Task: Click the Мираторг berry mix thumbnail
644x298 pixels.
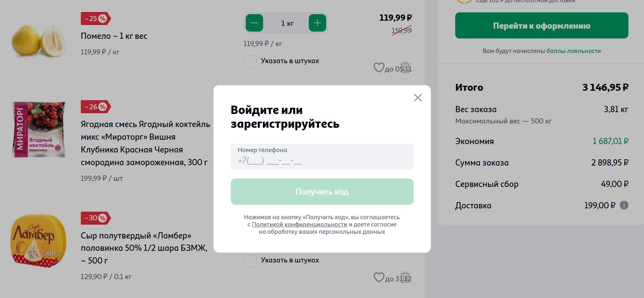Action: [38, 129]
